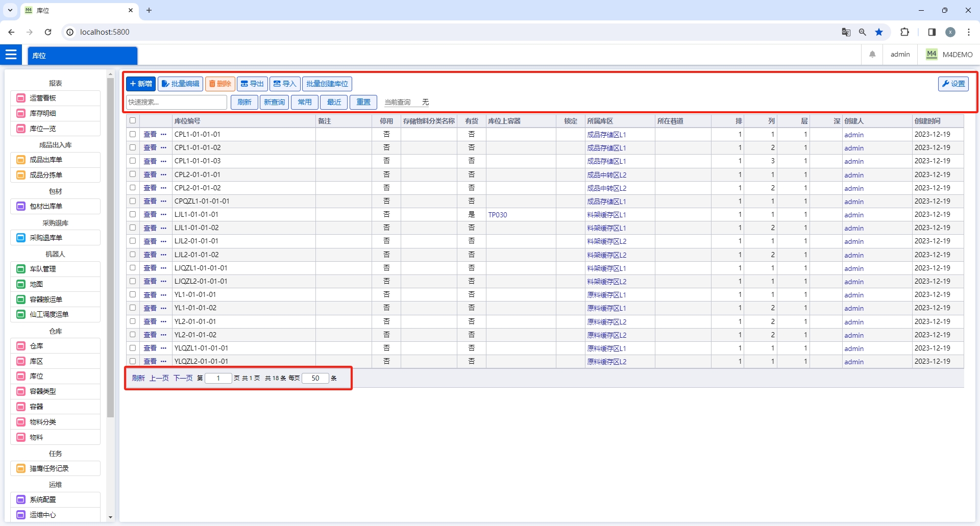Open 地图 in the sidebar

coord(55,284)
